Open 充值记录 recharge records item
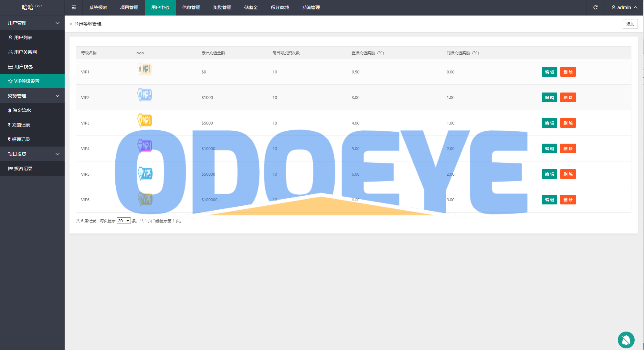The height and width of the screenshot is (350, 644). point(21,125)
